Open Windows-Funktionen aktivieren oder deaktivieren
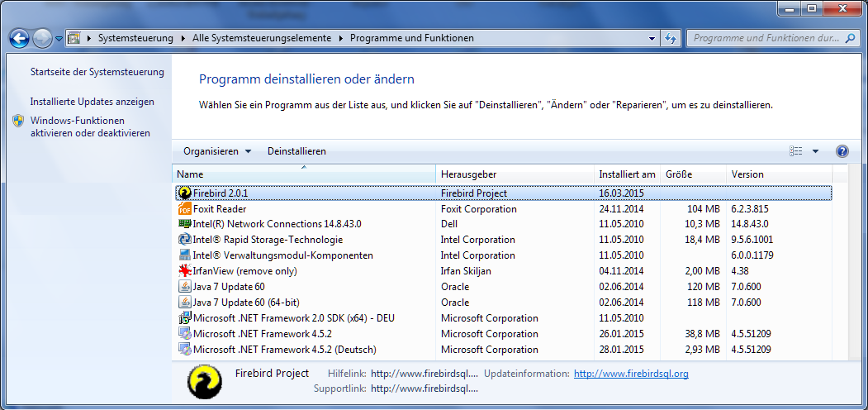The image size is (868, 410). [x=90, y=126]
